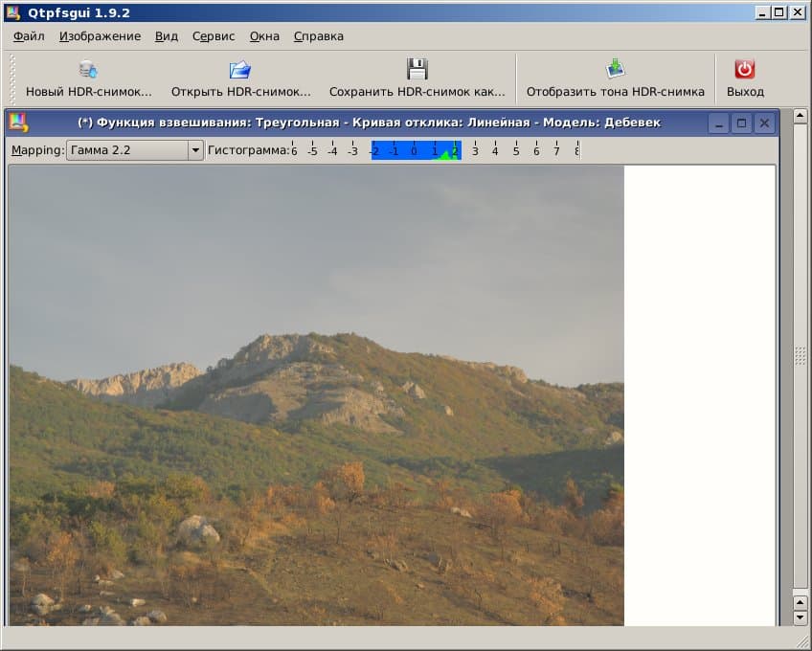Click the Открыть HDR-снимок... label
Viewport: 812px width, 651px height.
241,92
